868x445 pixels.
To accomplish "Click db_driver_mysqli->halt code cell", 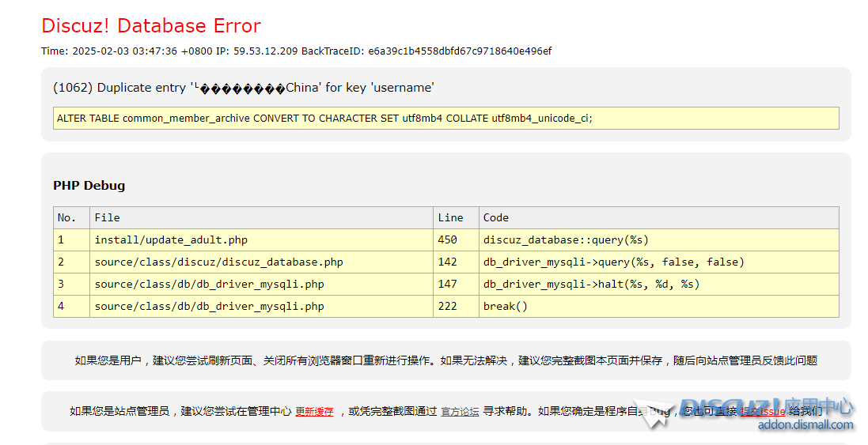I will pos(659,284).
